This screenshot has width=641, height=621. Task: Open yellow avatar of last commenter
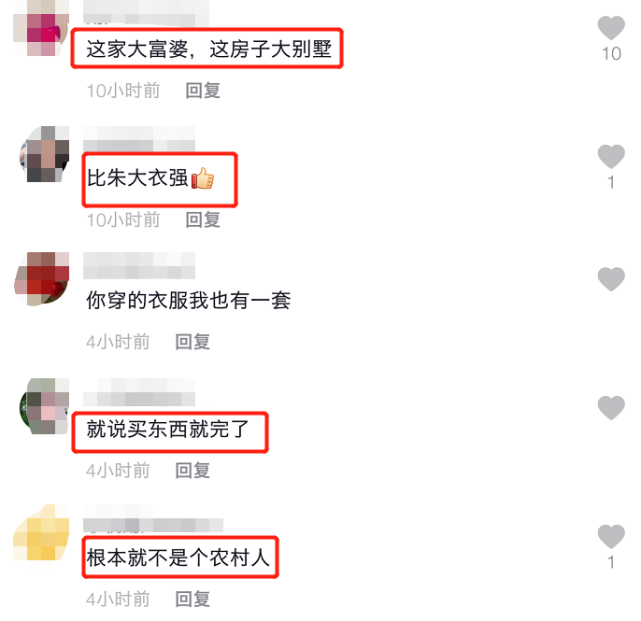coord(41,533)
